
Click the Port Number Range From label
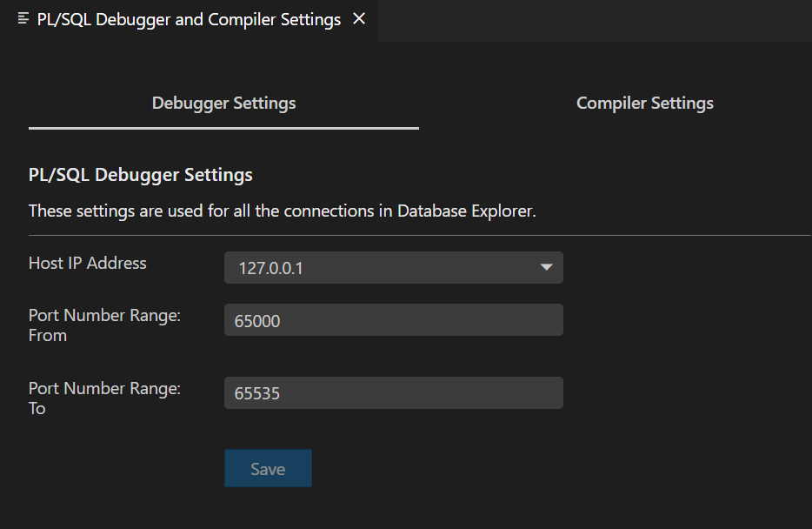103,325
